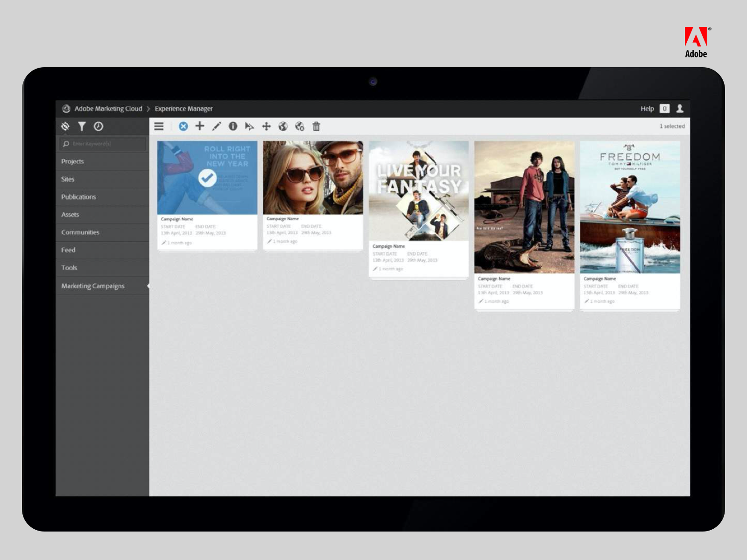Publish using the globe icon
The height and width of the screenshot is (560, 747).
(x=283, y=126)
